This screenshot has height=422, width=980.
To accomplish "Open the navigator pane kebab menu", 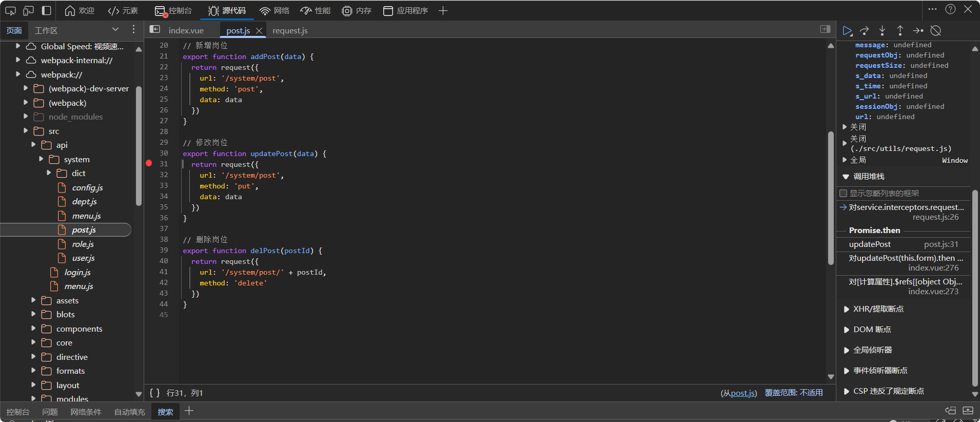I will click(133, 30).
